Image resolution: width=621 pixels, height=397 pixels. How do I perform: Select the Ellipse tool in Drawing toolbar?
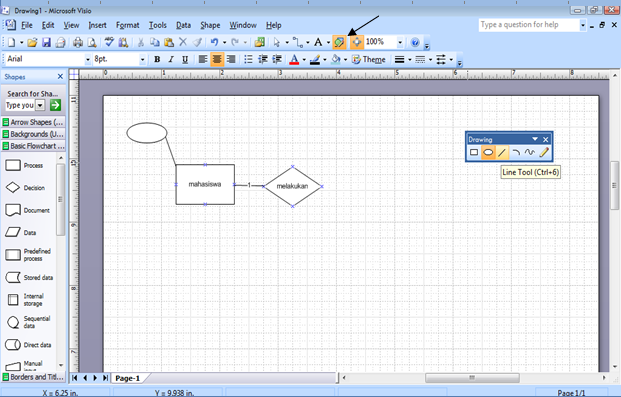[488, 152]
